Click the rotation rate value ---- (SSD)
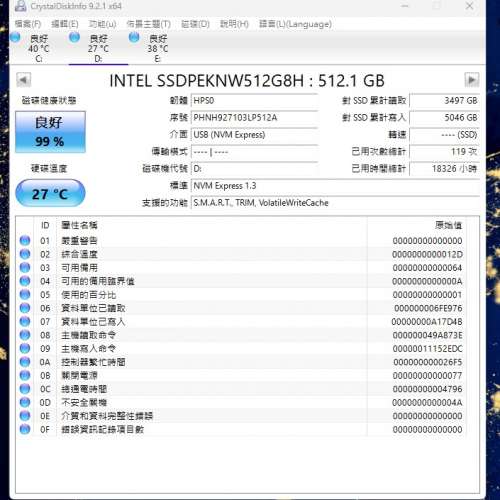500x500 pixels. point(445,135)
